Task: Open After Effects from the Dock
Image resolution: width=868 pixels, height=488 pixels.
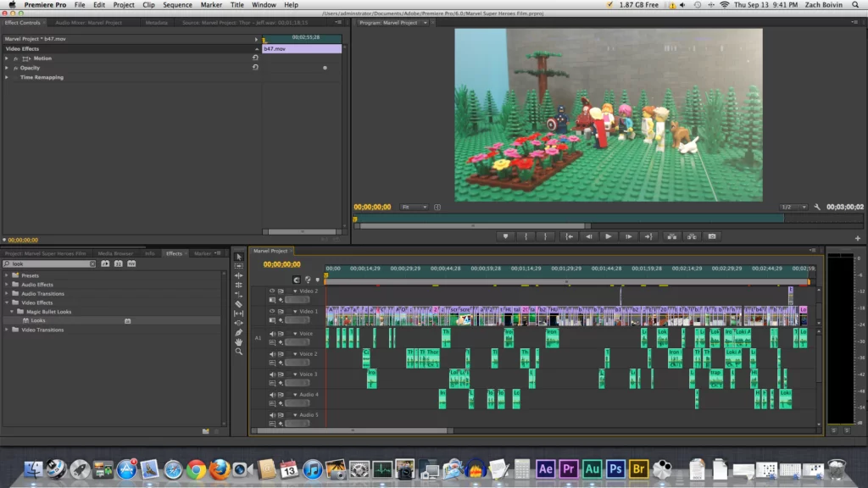Action: [545, 469]
